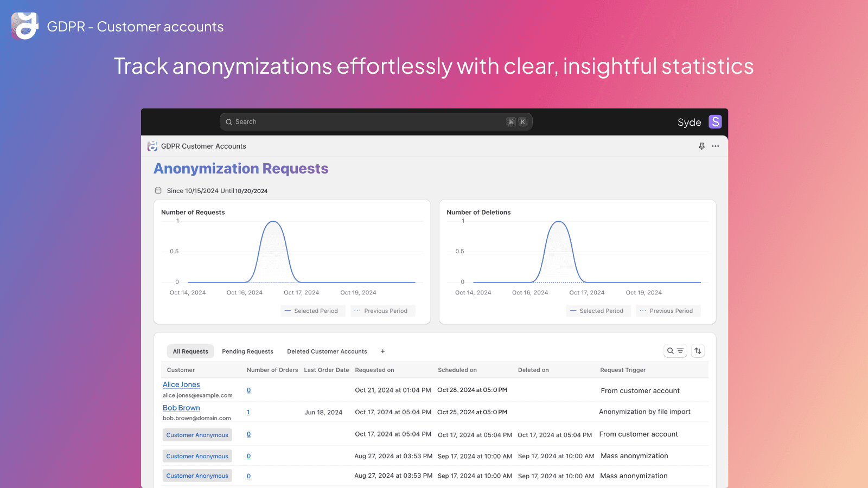
Task: Click the search and filter icon button
Action: pyautogui.click(x=675, y=351)
